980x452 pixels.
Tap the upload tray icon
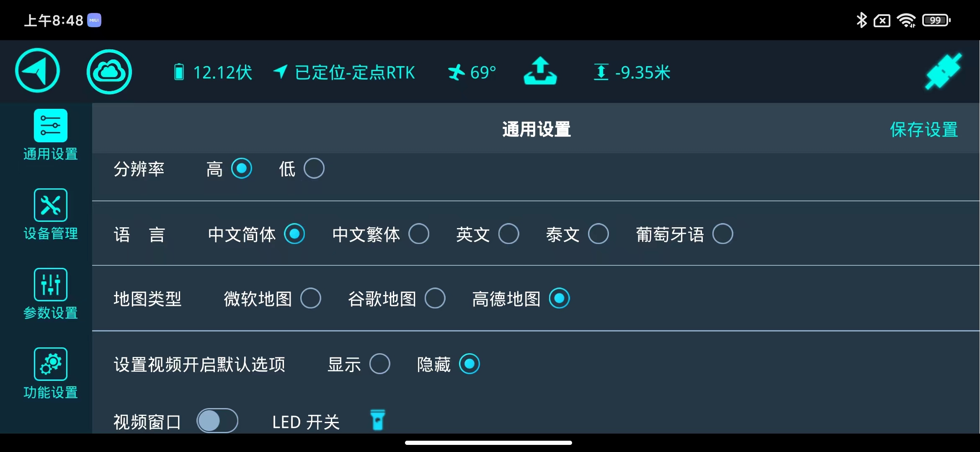[x=540, y=71]
